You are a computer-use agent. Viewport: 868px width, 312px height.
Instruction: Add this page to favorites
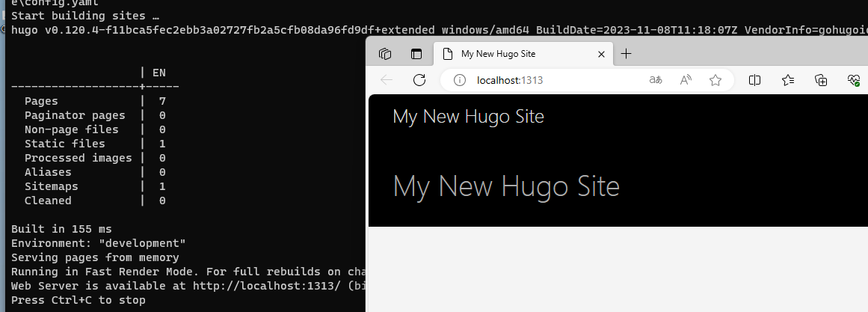tap(715, 80)
